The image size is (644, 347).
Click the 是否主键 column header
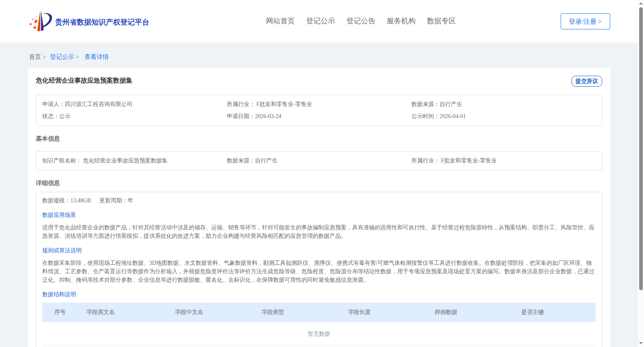point(533,312)
